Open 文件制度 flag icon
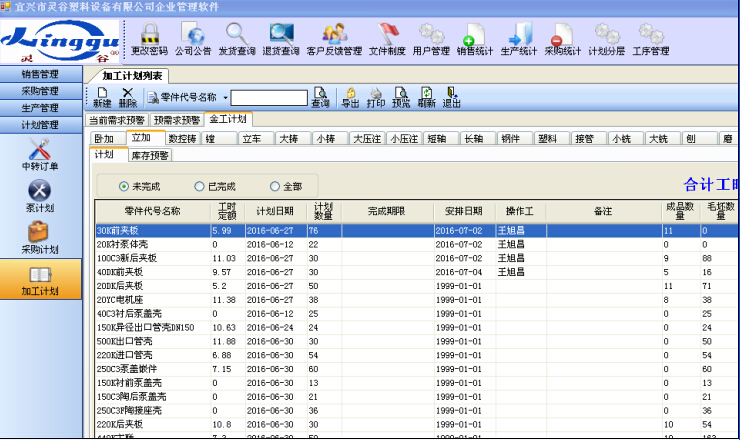This screenshot has height=440, width=740. pyautogui.click(x=387, y=38)
